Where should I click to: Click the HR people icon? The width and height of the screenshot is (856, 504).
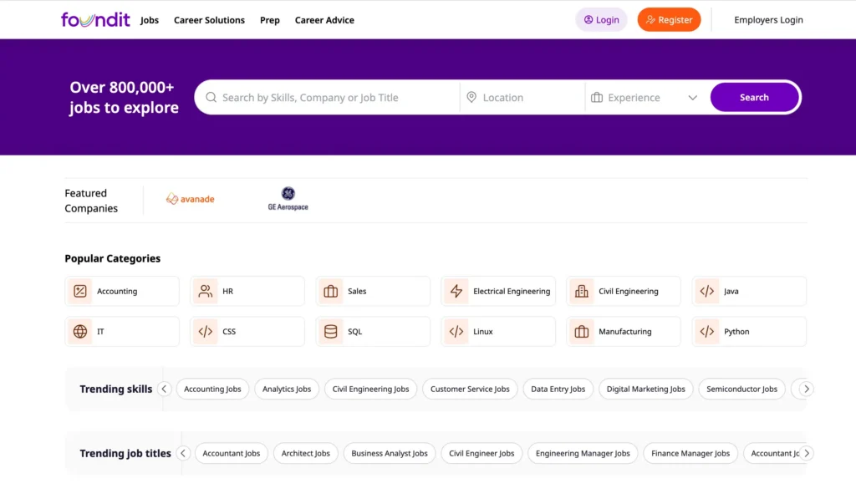206,291
